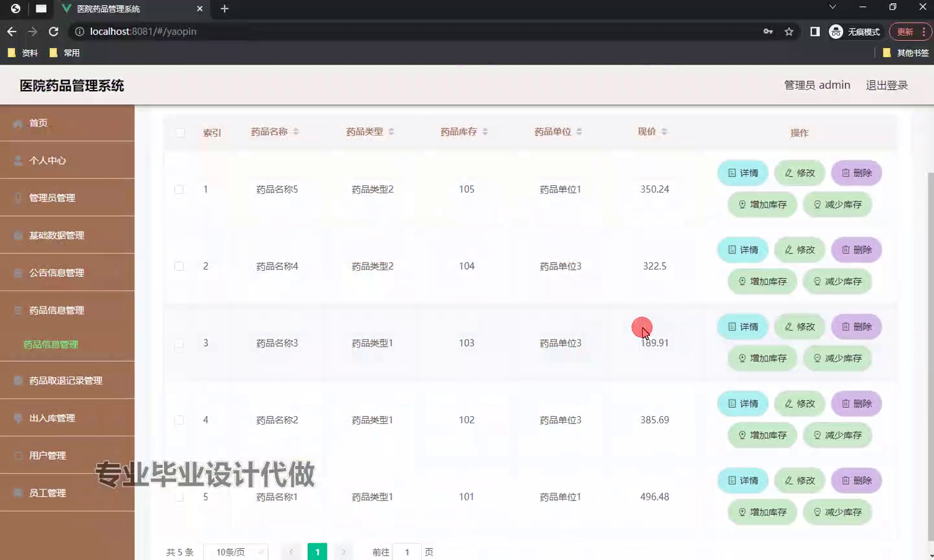Click 减少库存 for 药品名称4
934x560 pixels.
tap(837, 281)
